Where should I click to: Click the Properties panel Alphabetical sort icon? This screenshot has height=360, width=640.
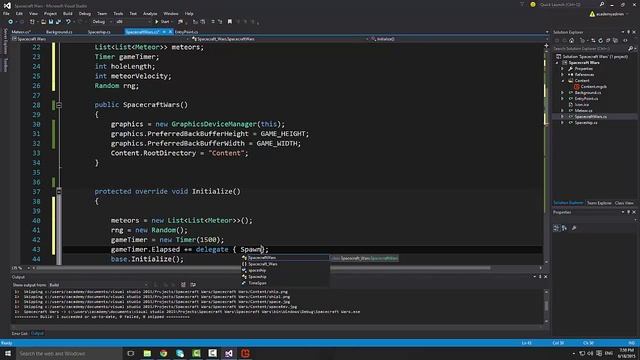click(x=564, y=228)
